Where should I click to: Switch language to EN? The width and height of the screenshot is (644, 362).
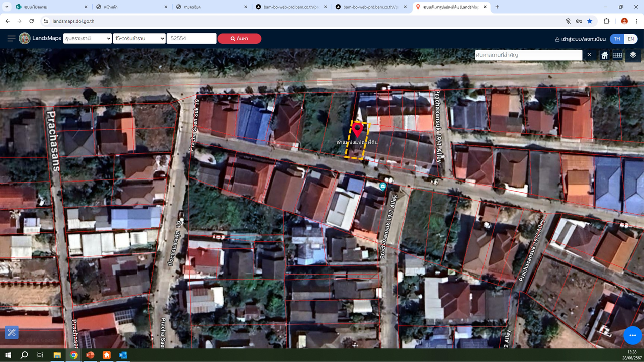pos(631,39)
